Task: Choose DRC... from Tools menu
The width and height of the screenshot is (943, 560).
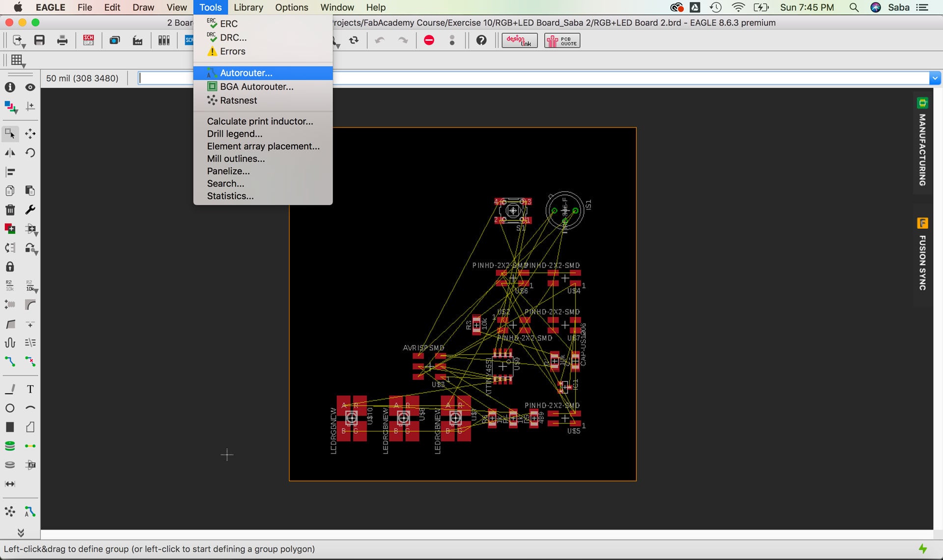Action: click(263, 37)
